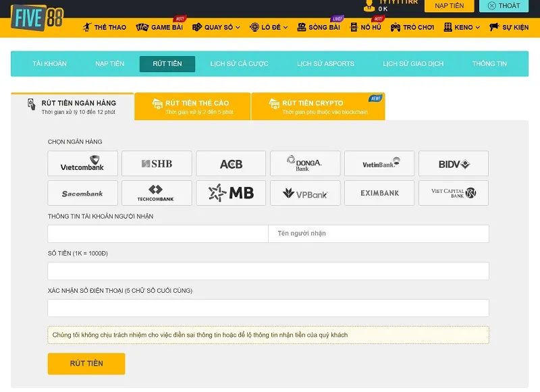
Task: Choose the VietinBank logo
Action: (379, 163)
